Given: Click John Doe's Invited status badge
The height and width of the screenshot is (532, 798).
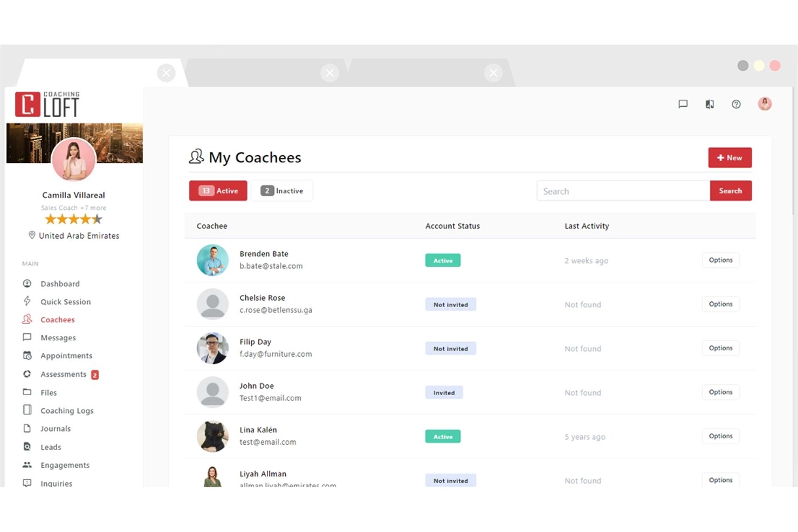Looking at the screenshot, I should 444,393.
